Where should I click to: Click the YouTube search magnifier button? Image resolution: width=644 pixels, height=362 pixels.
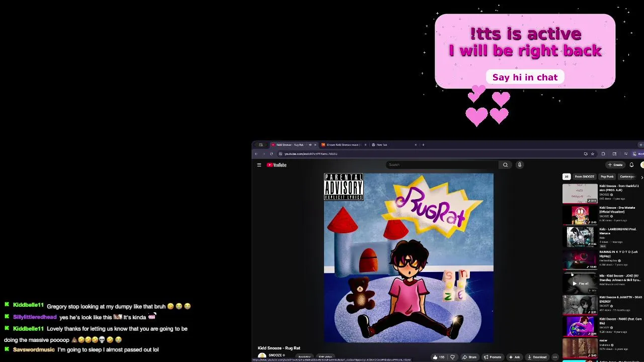506,165
